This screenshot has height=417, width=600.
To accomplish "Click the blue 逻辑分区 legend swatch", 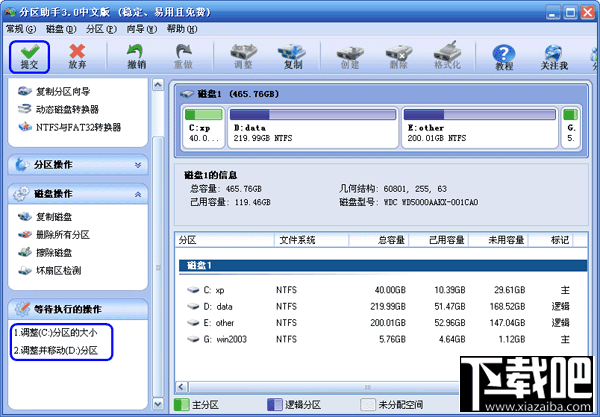I will click(274, 405).
